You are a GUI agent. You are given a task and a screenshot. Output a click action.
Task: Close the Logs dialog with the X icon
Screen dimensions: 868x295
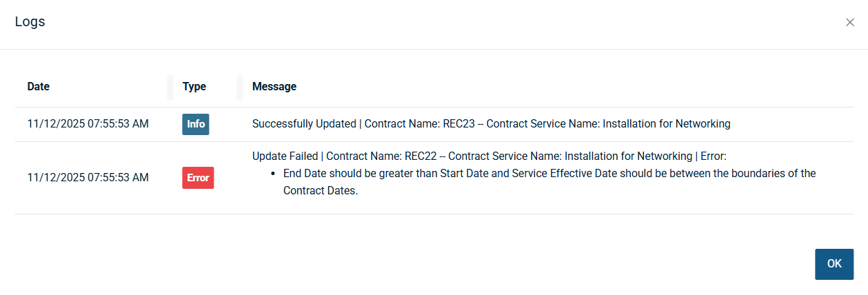pyautogui.click(x=849, y=22)
